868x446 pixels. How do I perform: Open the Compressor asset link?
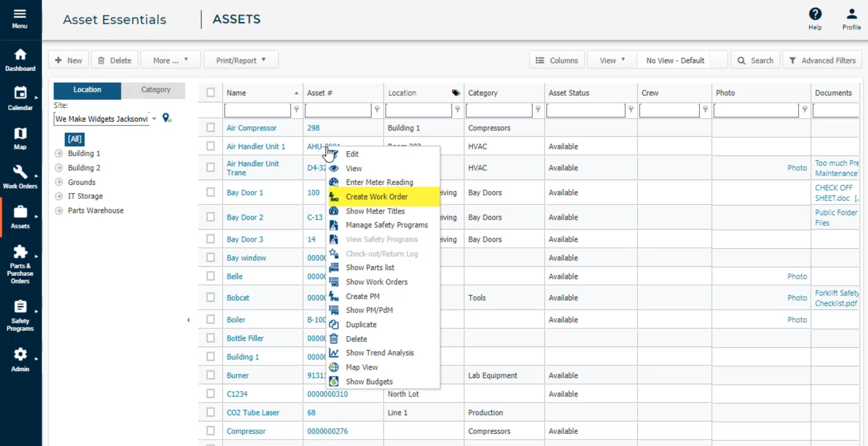click(246, 431)
